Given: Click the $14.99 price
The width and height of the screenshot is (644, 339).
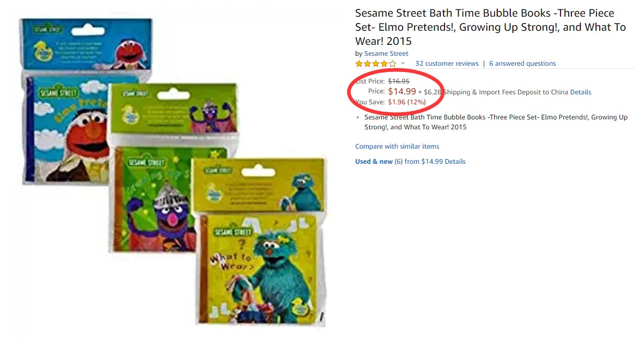Looking at the screenshot, I should pos(402,92).
